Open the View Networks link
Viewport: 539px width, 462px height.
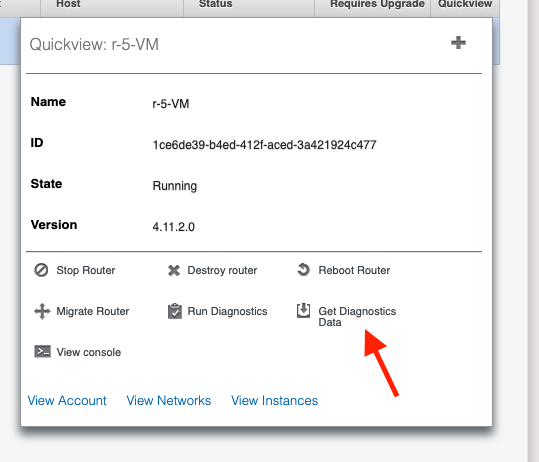click(x=169, y=401)
